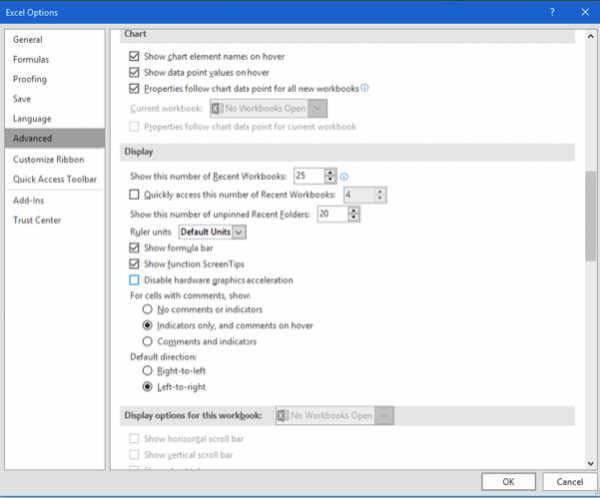Click the unpinned Recent Folders field showing 20
Image resolution: width=600 pixels, height=498 pixels.
(333, 214)
